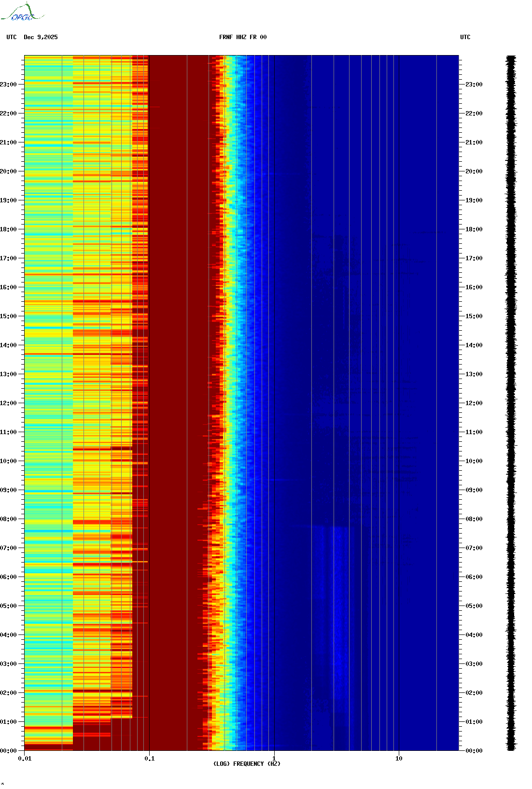Image resolution: width=532 pixels, height=789 pixels.
Task: Click the right 20:00 time label
Action: 474,171
